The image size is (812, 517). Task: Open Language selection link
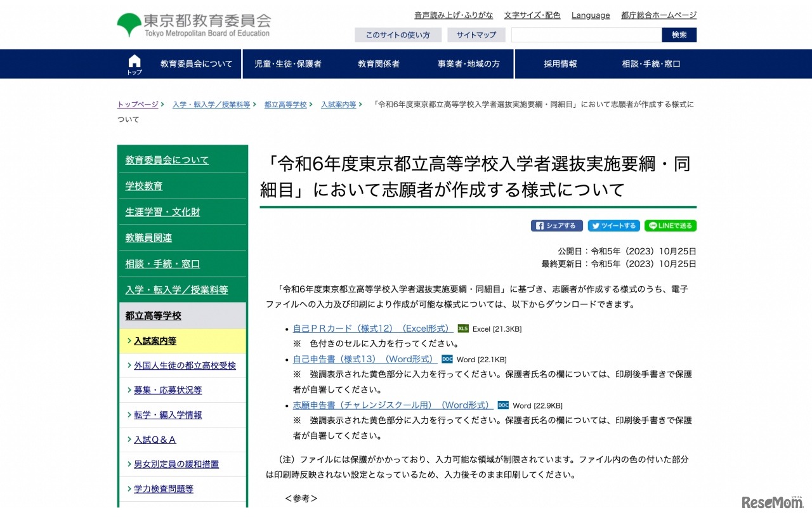click(591, 15)
